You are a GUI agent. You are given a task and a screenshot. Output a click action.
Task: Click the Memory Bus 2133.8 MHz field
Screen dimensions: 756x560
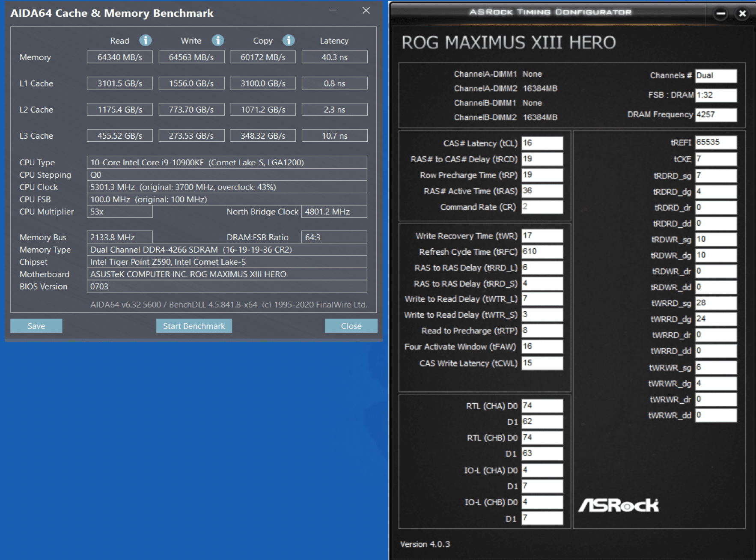[x=120, y=237]
